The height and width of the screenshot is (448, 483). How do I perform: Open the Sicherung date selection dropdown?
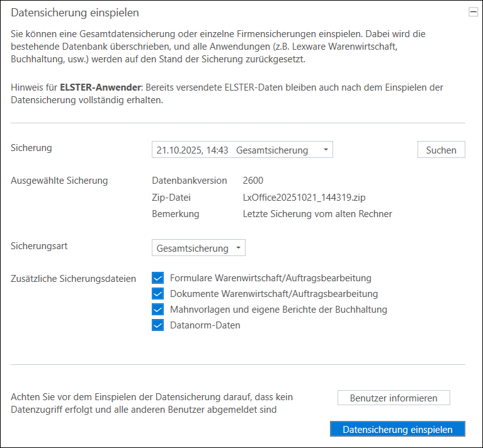pos(242,150)
